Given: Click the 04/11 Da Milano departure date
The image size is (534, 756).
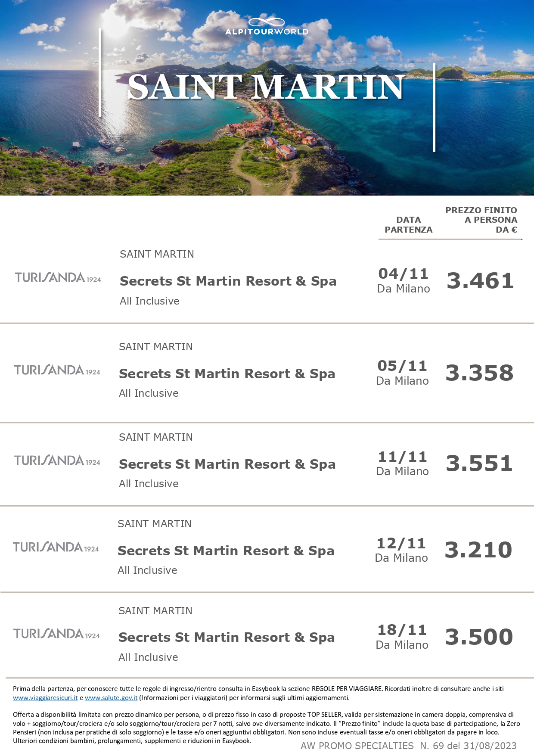Looking at the screenshot, I should [x=404, y=280].
